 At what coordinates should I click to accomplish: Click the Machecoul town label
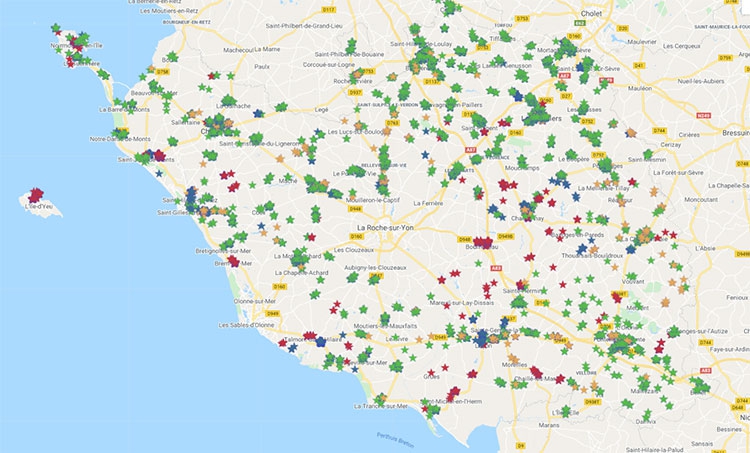[x=238, y=50]
